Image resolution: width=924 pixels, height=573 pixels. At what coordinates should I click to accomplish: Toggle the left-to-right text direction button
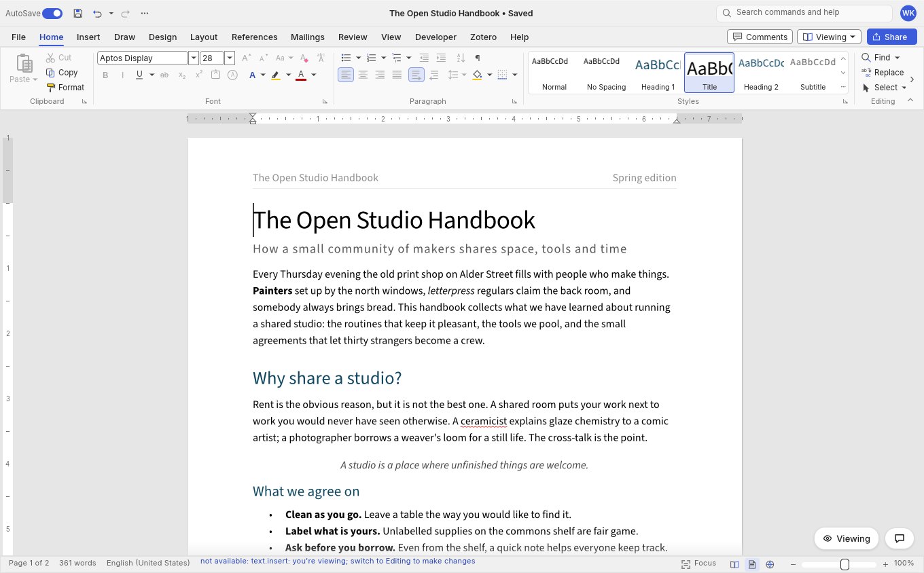click(416, 75)
